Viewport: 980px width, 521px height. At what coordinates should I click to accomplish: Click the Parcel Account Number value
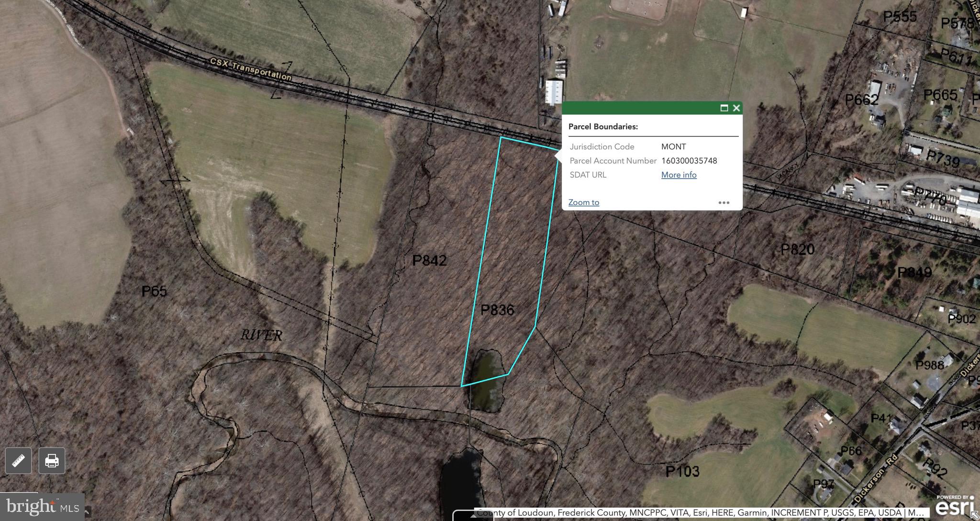[689, 161]
